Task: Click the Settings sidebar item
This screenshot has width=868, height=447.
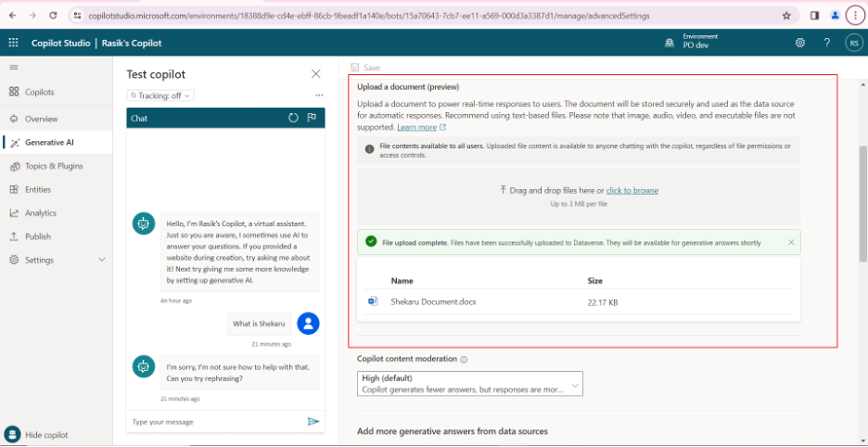Action: click(x=57, y=260)
